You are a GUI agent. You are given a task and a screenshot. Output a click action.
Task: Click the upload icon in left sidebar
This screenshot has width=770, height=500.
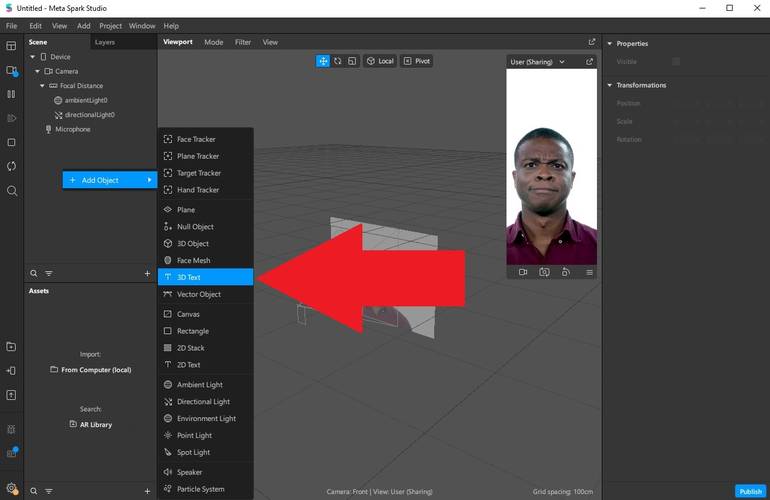point(11,395)
